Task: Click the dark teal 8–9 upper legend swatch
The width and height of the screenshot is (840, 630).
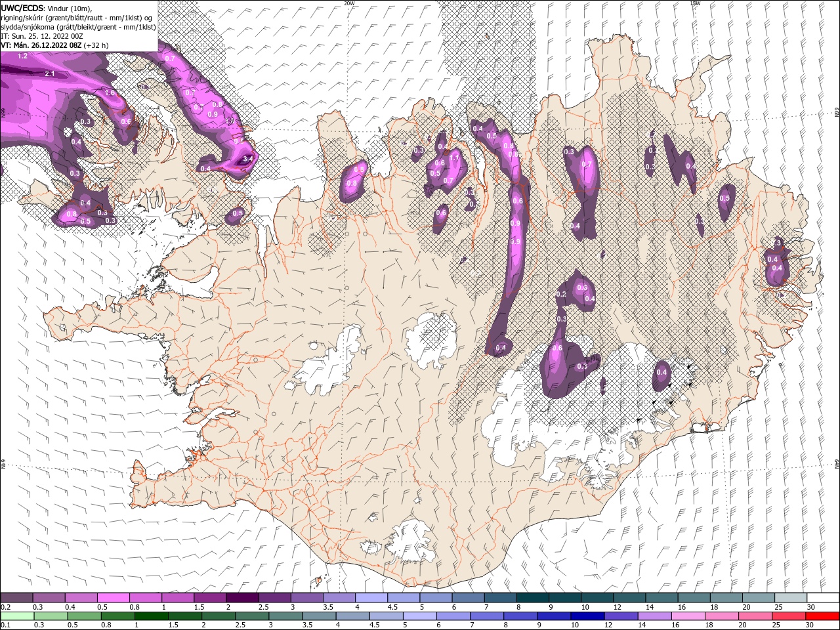Action: 533,597
